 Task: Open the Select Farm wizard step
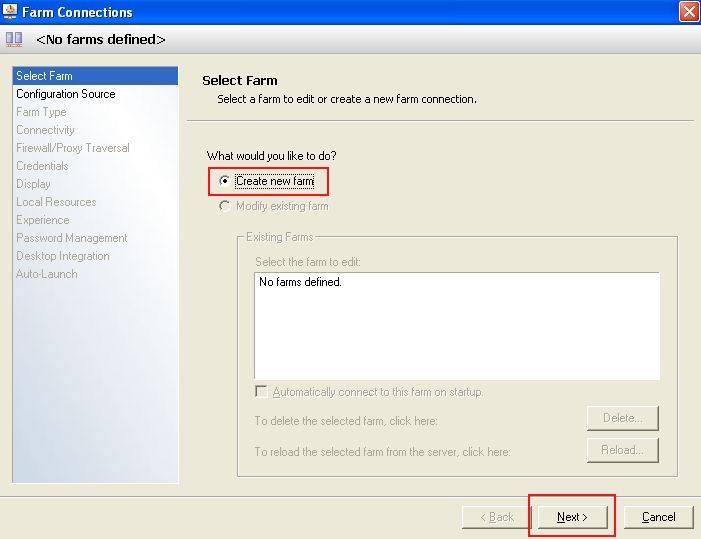tap(95, 76)
